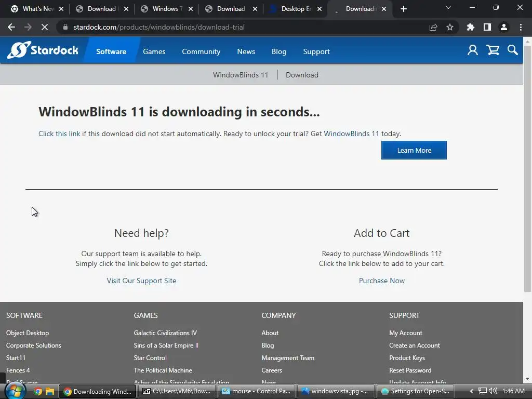The image size is (532, 399).
Task: Switch to Settings for Open-Shell taskbar window
Action: click(415, 391)
